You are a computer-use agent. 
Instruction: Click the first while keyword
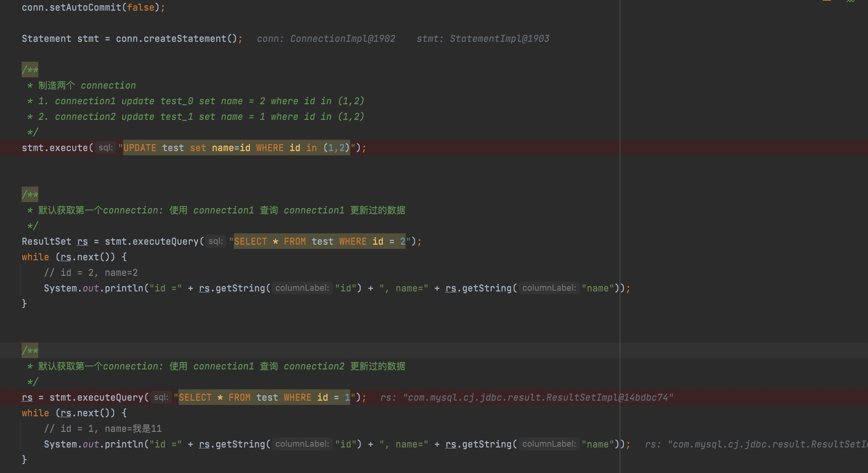(35, 257)
